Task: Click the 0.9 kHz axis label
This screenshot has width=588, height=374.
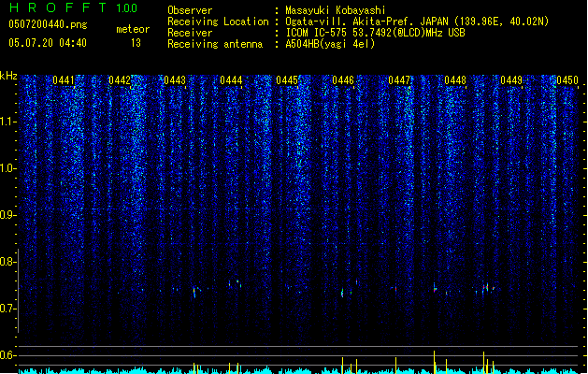Action: click(7, 215)
